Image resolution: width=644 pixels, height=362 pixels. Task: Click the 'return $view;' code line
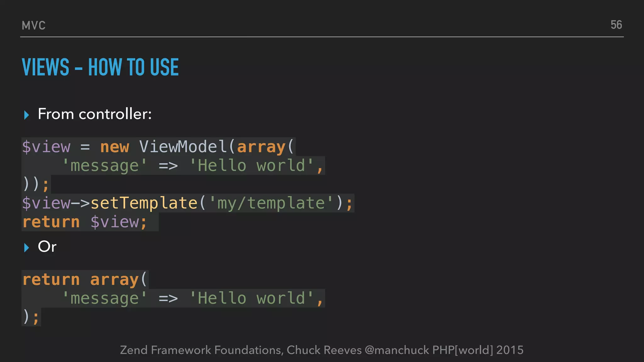85,222
